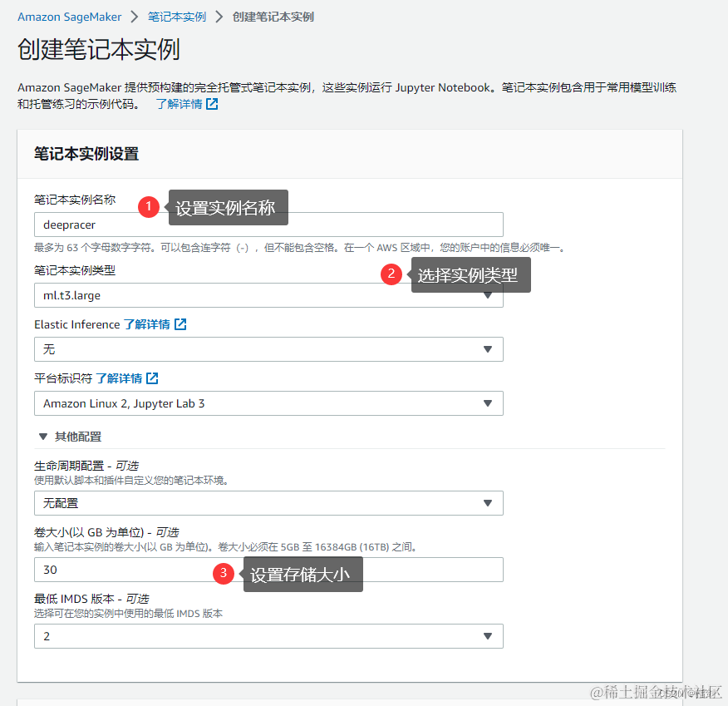
Task: Open Elastic Inference 无 dropdown
Action: point(268,349)
